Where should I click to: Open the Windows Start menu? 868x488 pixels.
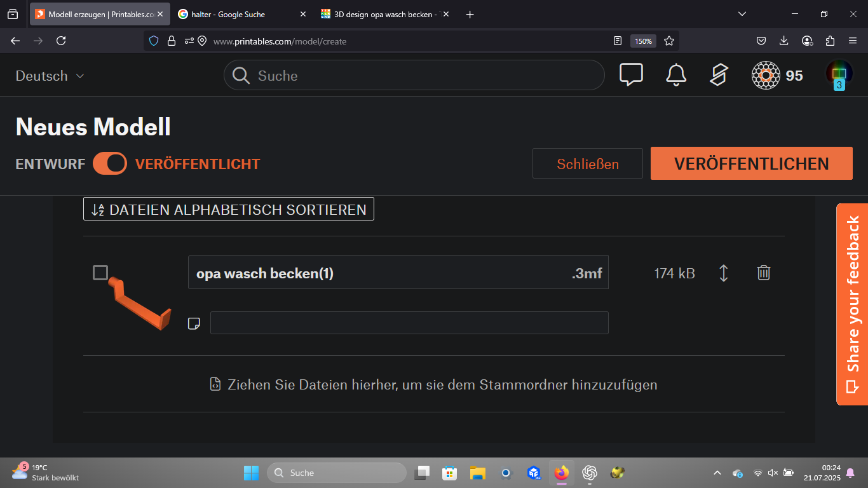click(x=251, y=473)
